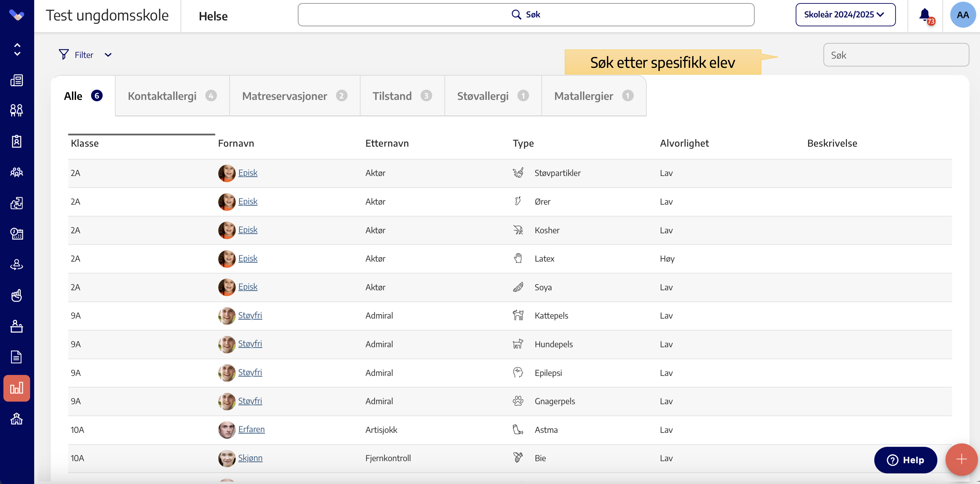Click the Hundepels dog icon
The height and width of the screenshot is (484, 980).
click(518, 344)
